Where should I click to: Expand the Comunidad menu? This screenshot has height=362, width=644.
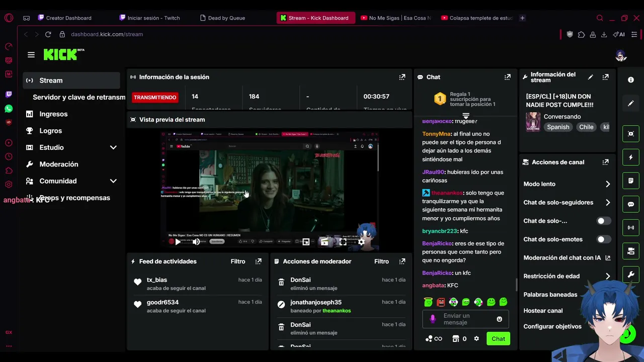[113, 181]
